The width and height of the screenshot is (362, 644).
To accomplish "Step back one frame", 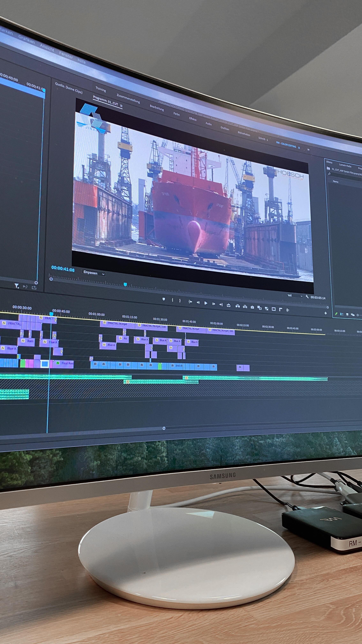I will pyautogui.click(x=198, y=302).
